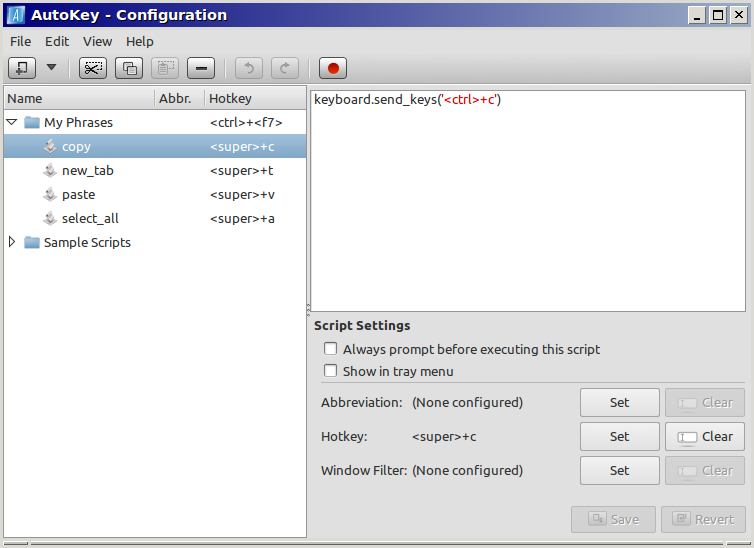The height and width of the screenshot is (548, 754).
Task: Click the Delete item minus icon
Action: [x=201, y=68]
